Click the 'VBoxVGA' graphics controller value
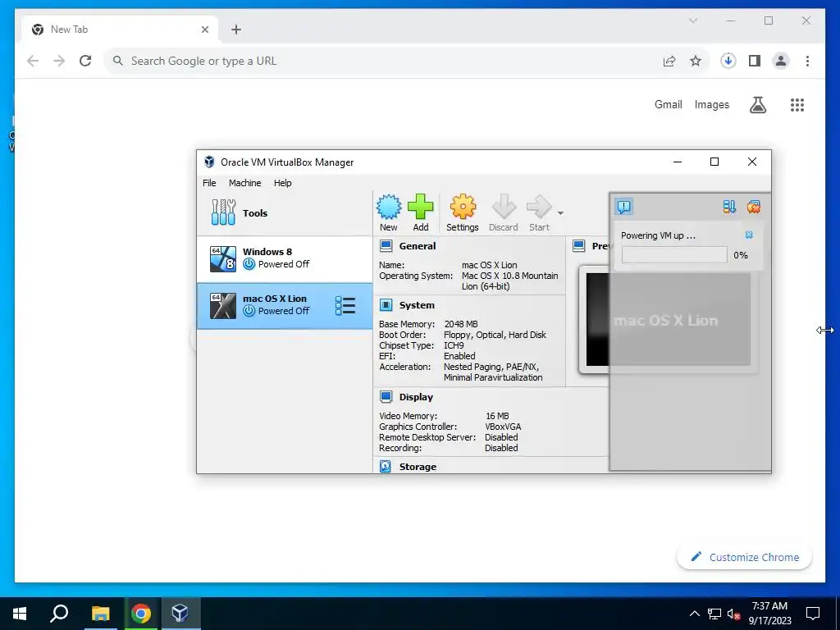The image size is (840, 630). [503, 427]
